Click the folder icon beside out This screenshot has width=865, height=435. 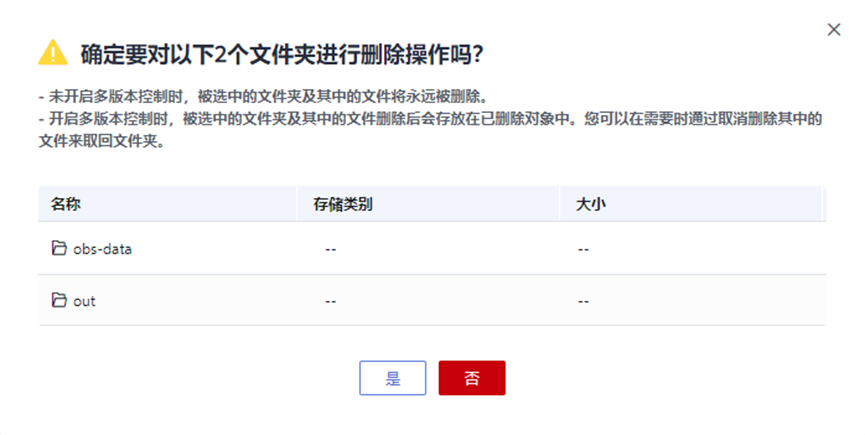point(58,300)
